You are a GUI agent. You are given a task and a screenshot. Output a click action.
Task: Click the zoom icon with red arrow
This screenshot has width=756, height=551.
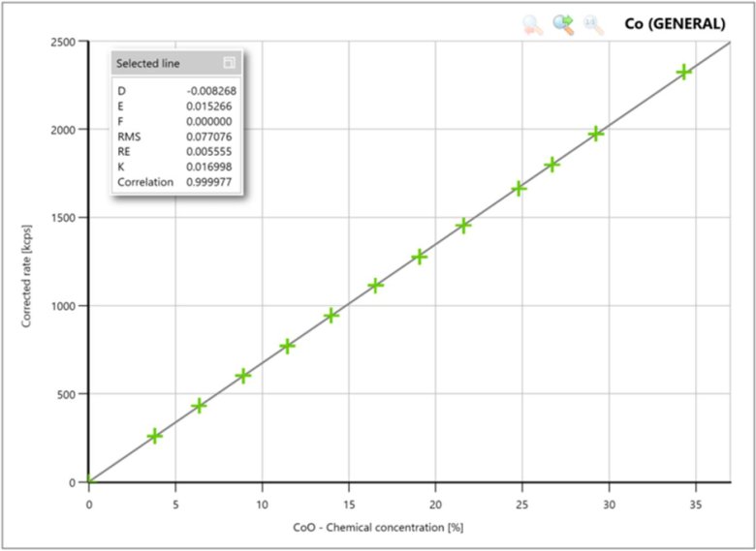(x=533, y=25)
